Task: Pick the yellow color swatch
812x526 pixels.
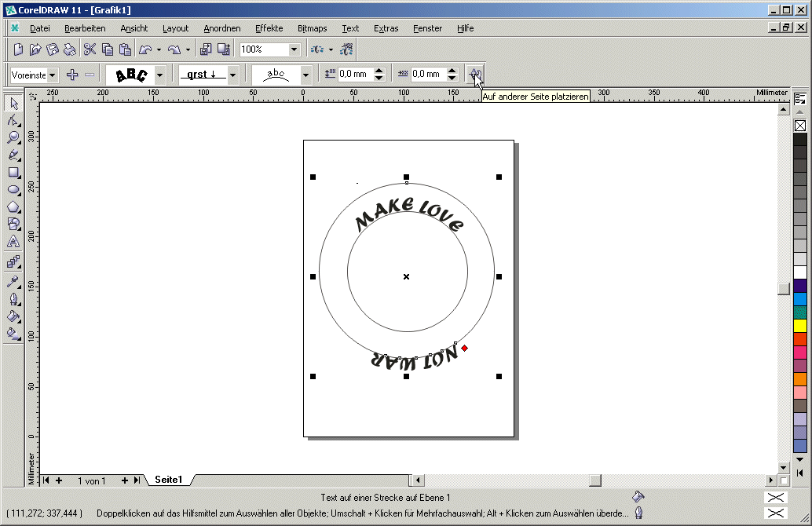Action: pyautogui.click(x=800, y=326)
